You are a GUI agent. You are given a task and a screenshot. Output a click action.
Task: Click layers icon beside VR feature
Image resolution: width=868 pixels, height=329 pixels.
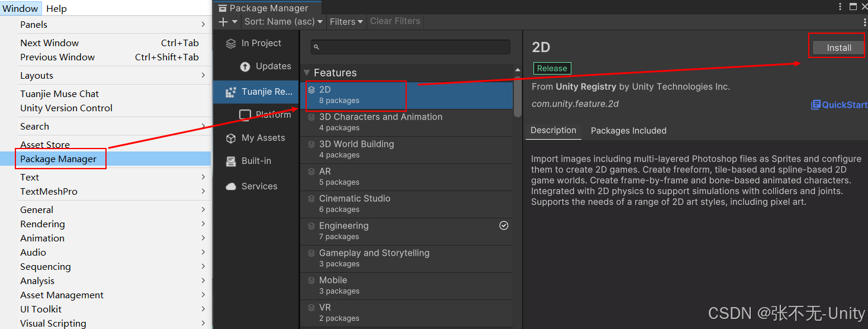coord(311,308)
